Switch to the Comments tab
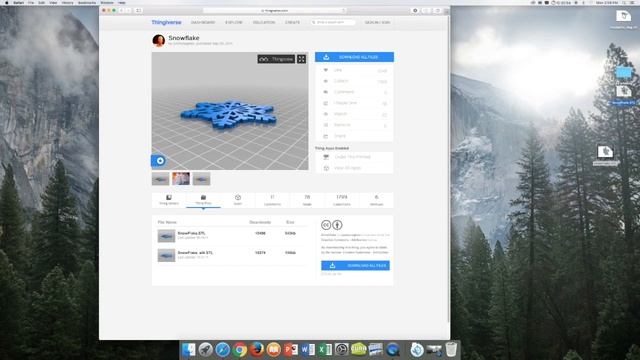Image resolution: width=640 pixels, height=360 pixels. (272, 200)
